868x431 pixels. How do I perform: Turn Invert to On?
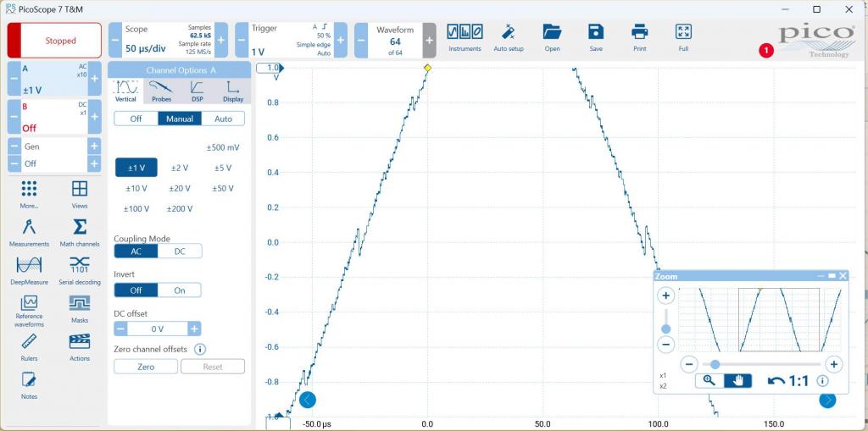(x=180, y=290)
